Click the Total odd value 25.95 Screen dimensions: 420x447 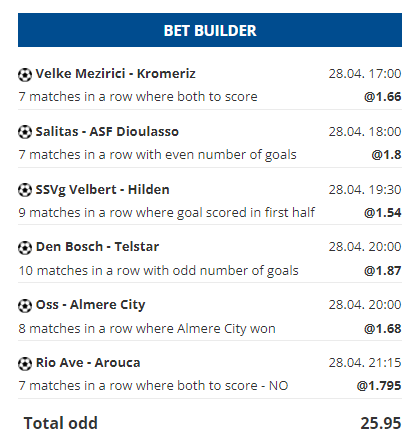[x=381, y=423]
